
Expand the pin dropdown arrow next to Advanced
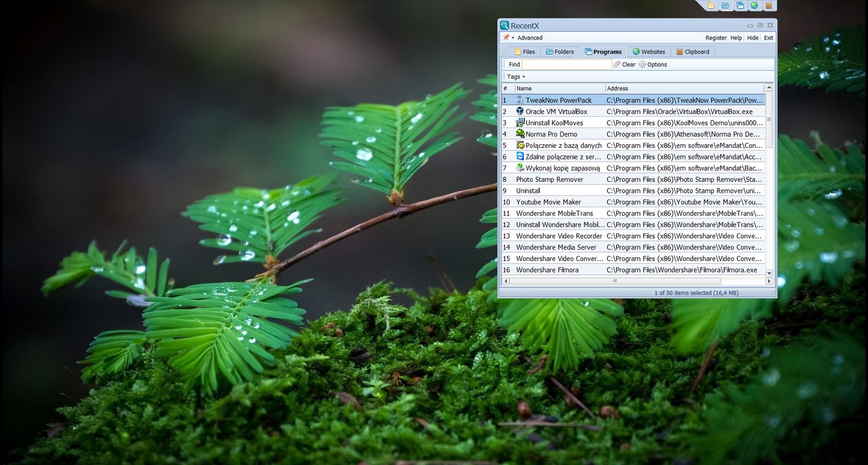pyautogui.click(x=513, y=38)
